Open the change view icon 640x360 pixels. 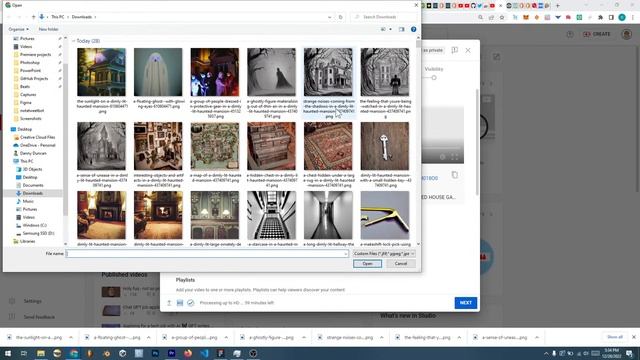383,29
